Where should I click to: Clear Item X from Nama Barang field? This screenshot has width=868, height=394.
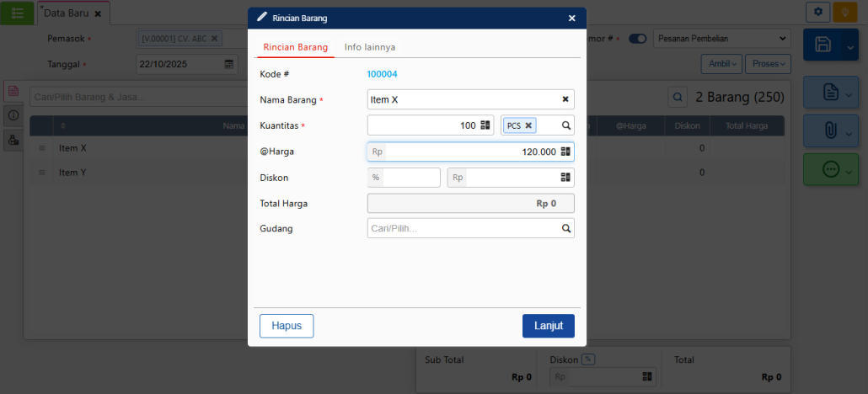[x=565, y=99]
